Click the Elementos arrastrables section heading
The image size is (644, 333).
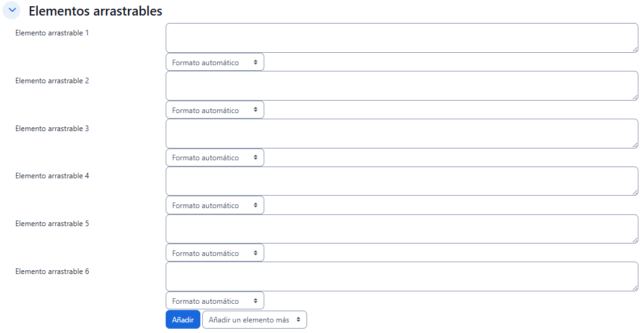(x=96, y=11)
